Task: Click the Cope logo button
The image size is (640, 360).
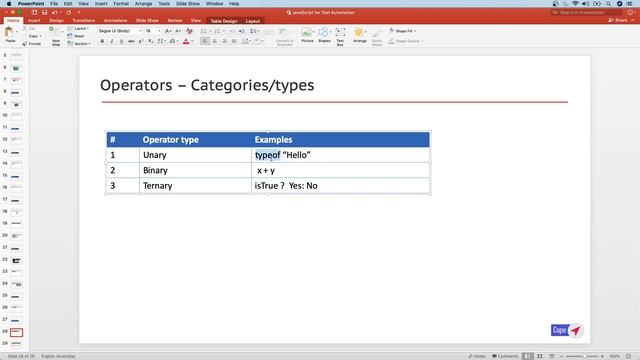Action: point(567,330)
